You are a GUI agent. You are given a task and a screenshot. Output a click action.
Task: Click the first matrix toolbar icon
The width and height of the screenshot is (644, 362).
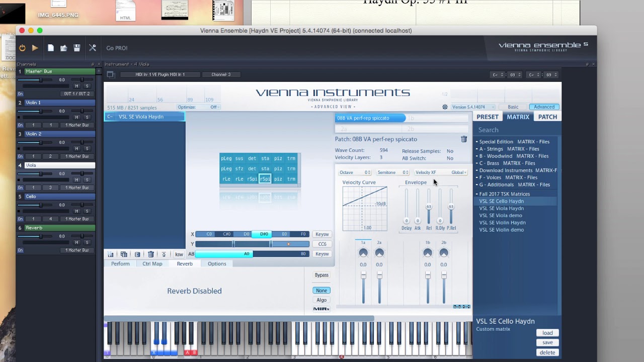point(111,254)
